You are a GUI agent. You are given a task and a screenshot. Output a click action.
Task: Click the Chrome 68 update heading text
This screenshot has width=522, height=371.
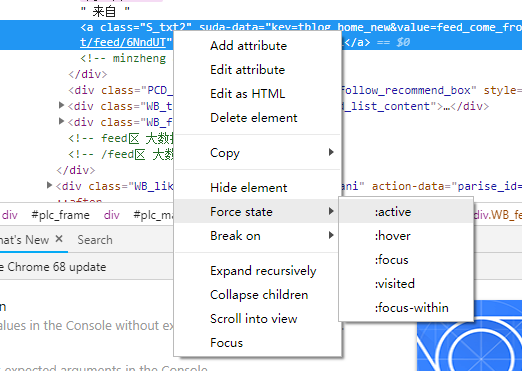[53, 267]
